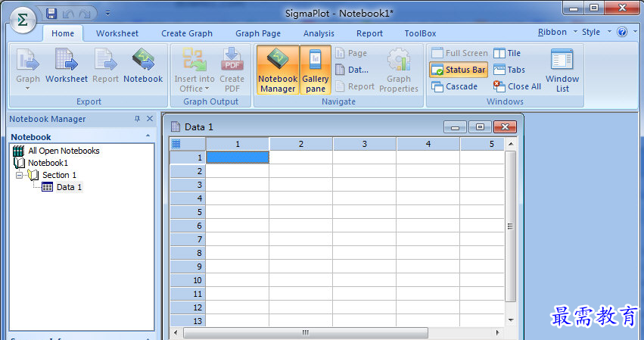Click the Data 1 window title icon
The width and height of the screenshot is (644, 340).
click(176, 126)
